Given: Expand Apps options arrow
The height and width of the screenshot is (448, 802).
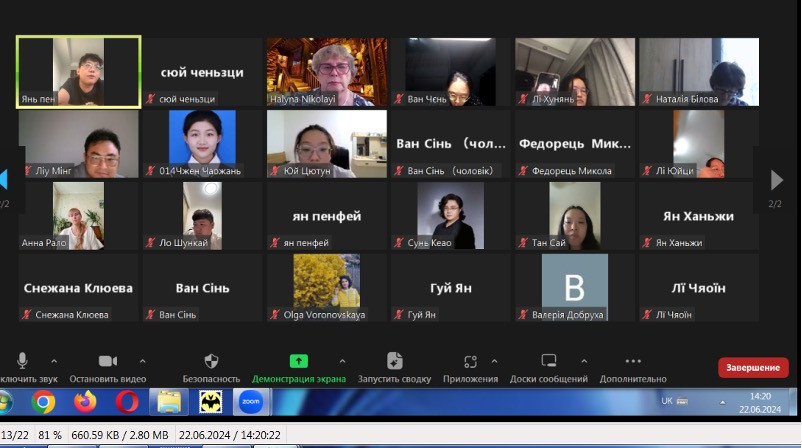Looking at the screenshot, I should click(x=495, y=362).
